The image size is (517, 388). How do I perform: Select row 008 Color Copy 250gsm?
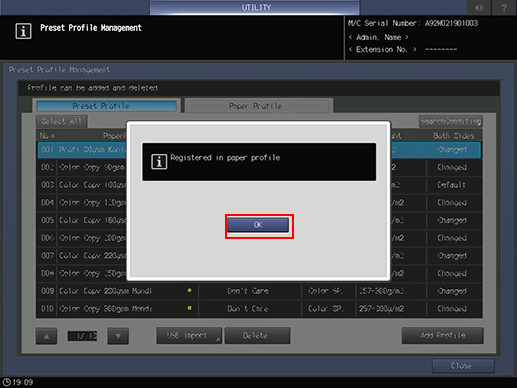click(259, 273)
